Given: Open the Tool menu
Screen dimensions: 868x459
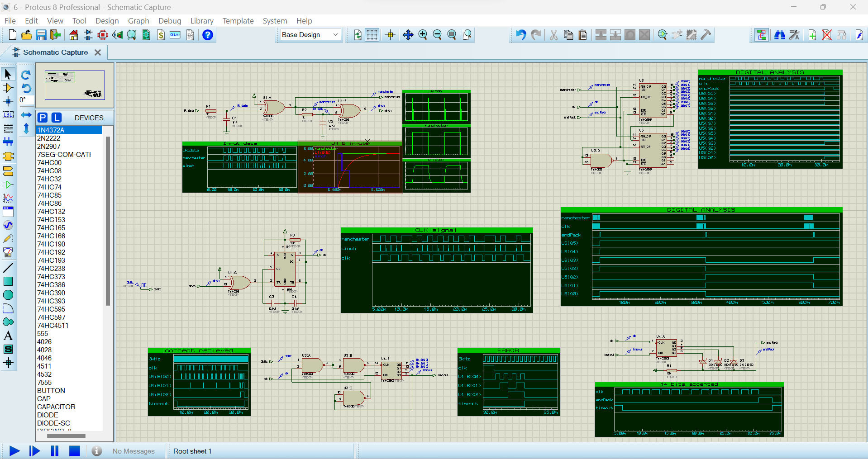Looking at the screenshot, I should click(79, 21).
